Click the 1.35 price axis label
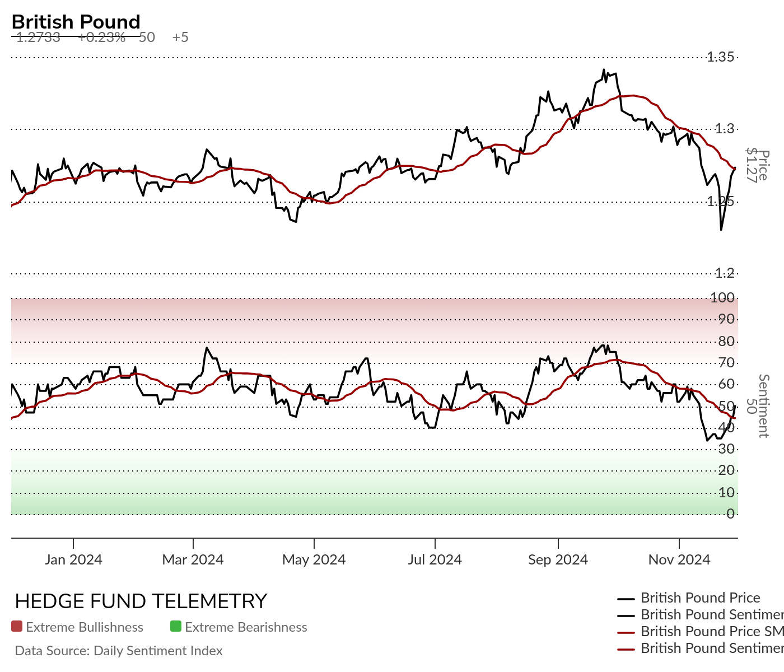Screen dimensions: 784x672 (721, 57)
